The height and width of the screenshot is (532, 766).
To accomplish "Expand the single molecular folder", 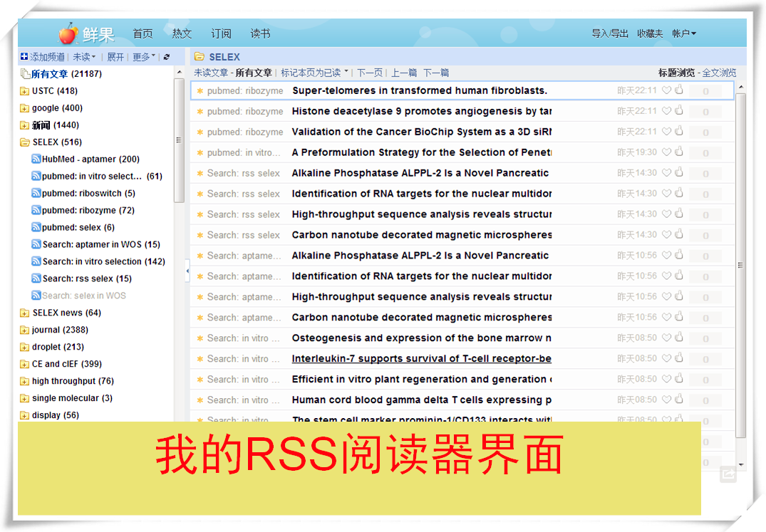I will (24, 398).
